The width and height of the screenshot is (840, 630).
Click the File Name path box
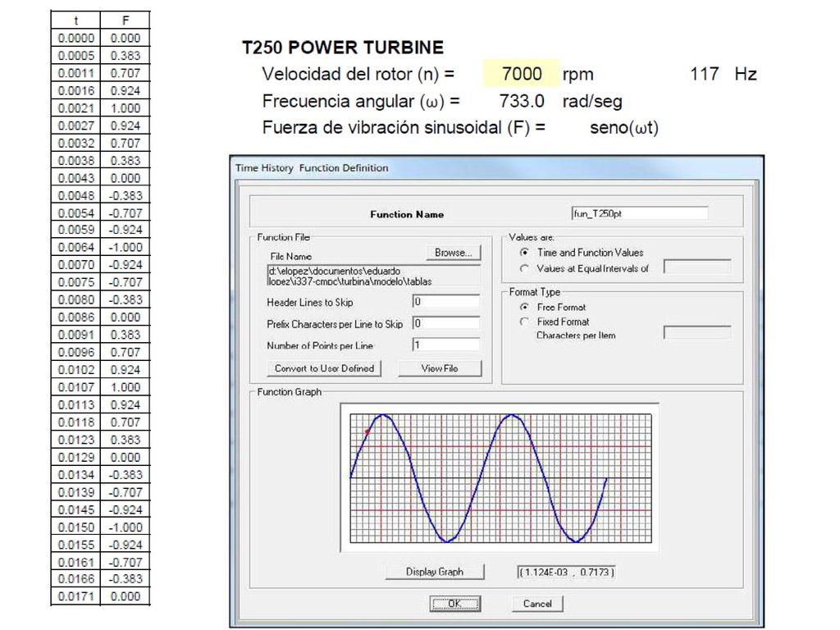[373, 276]
